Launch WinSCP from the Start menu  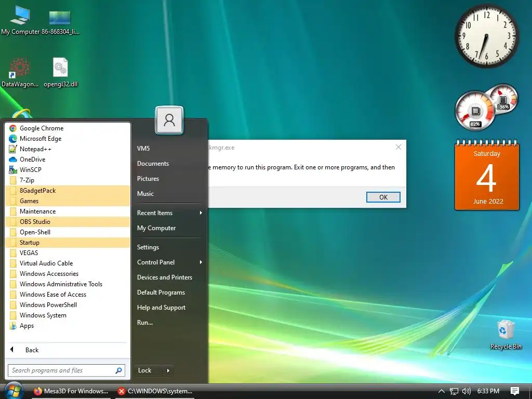pyautogui.click(x=68, y=170)
